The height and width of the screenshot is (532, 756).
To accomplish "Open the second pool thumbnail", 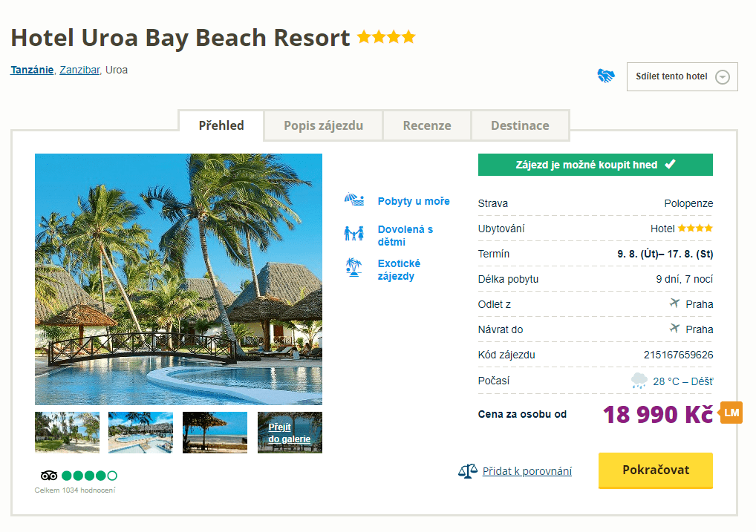I will (140, 432).
